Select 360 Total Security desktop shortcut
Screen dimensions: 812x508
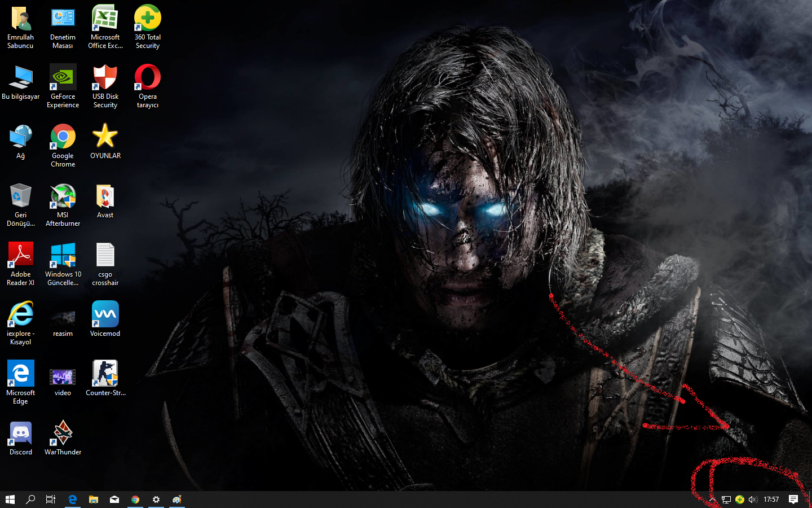click(x=148, y=27)
